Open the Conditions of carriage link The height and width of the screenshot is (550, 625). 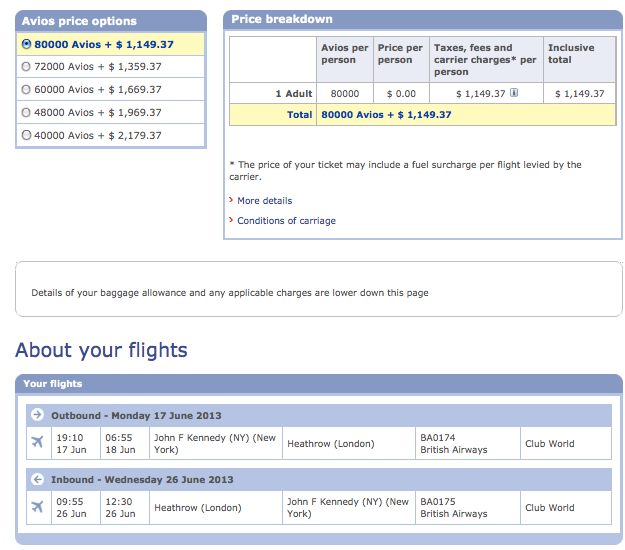click(x=286, y=221)
